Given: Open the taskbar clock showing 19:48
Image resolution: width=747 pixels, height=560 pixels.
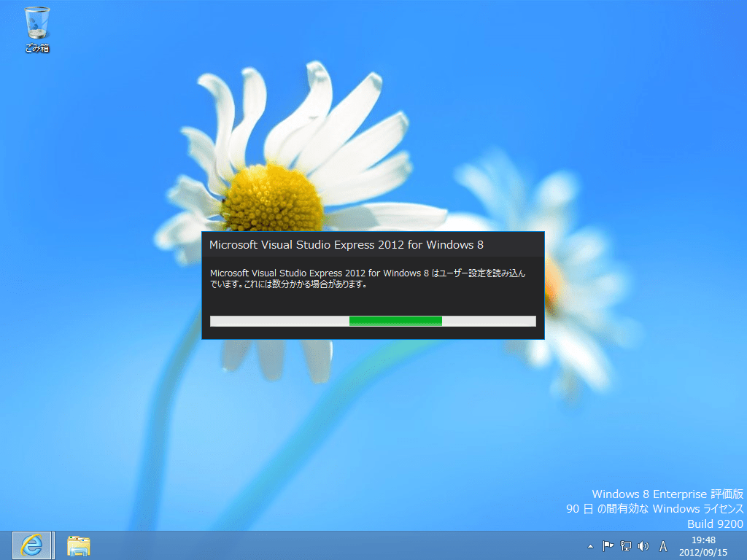Looking at the screenshot, I should click(x=703, y=546).
